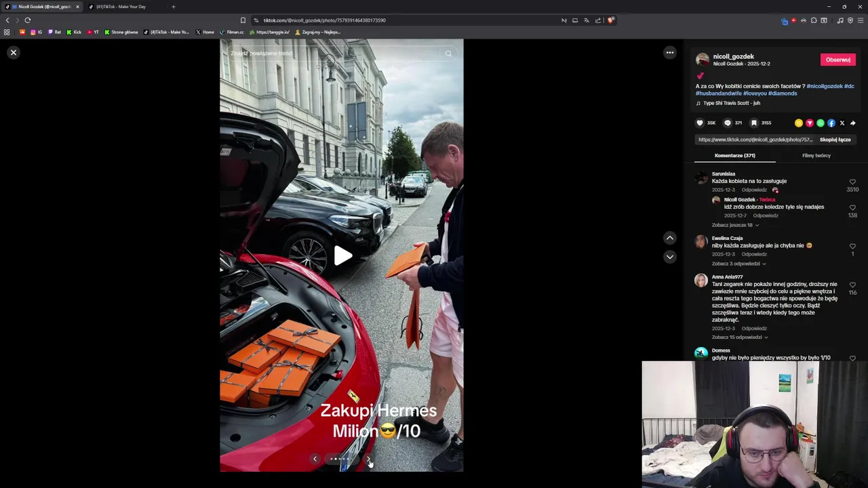Go to previous post up chevron

click(670, 238)
